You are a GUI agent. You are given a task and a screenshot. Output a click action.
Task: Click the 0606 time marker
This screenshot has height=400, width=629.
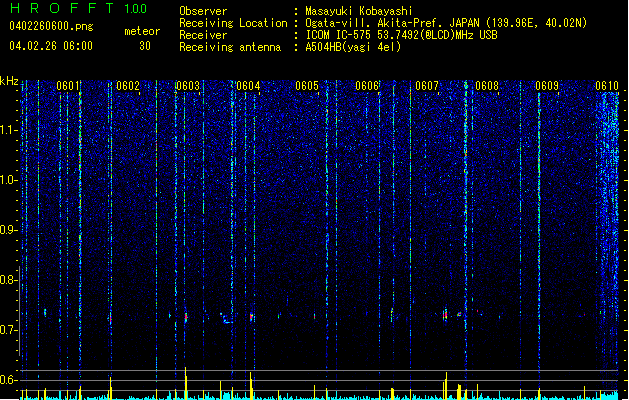[367, 86]
